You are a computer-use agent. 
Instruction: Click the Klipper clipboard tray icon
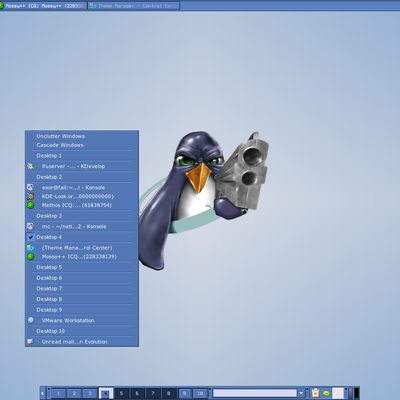tap(315, 393)
